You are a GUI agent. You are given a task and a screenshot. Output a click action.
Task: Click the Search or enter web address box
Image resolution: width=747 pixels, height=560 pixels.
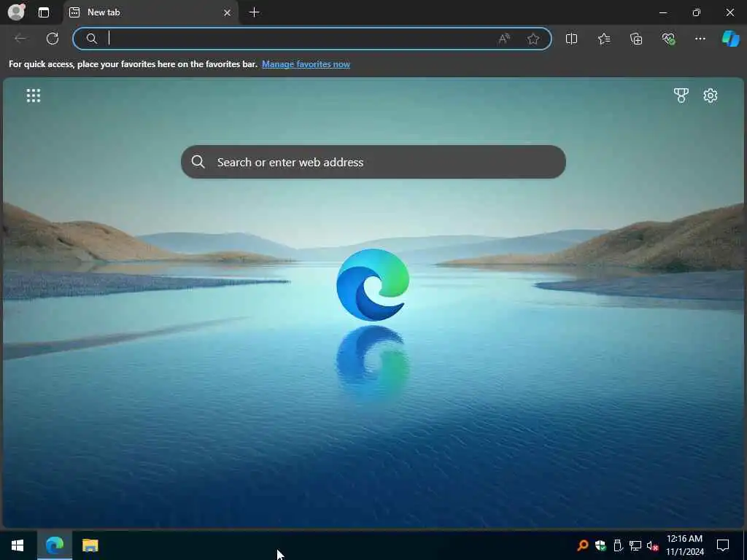pyautogui.click(x=373, y=162)
